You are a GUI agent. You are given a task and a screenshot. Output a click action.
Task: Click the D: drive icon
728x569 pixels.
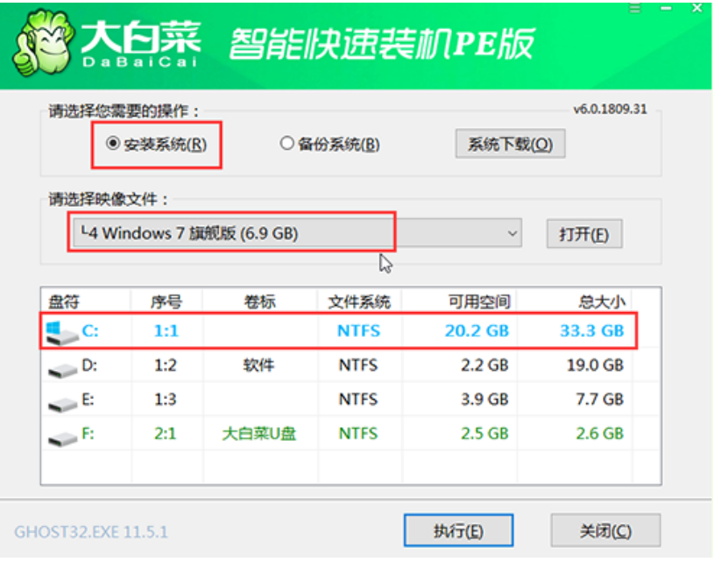pos(63,370)
